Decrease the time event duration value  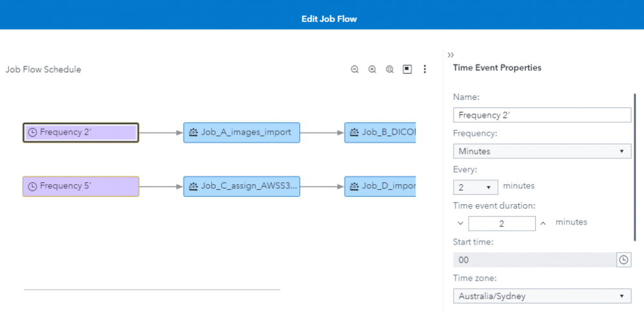pos(460,223)
